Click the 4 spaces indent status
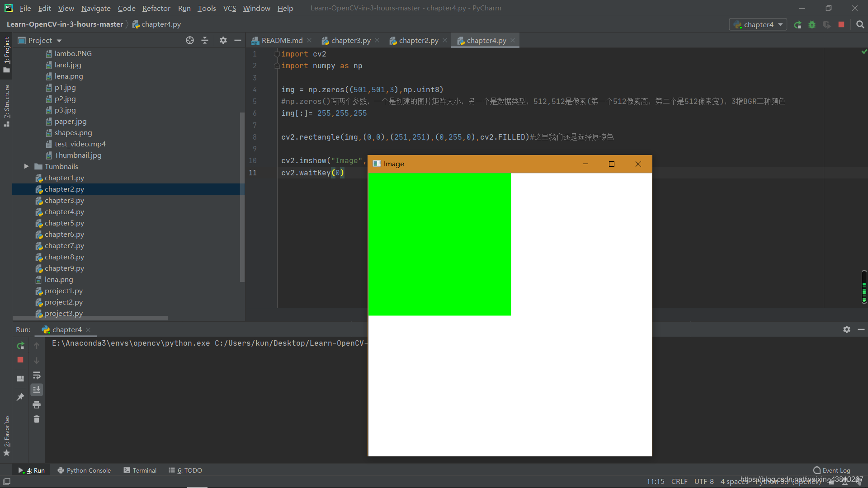868x488 pixels. coord(734,481)
